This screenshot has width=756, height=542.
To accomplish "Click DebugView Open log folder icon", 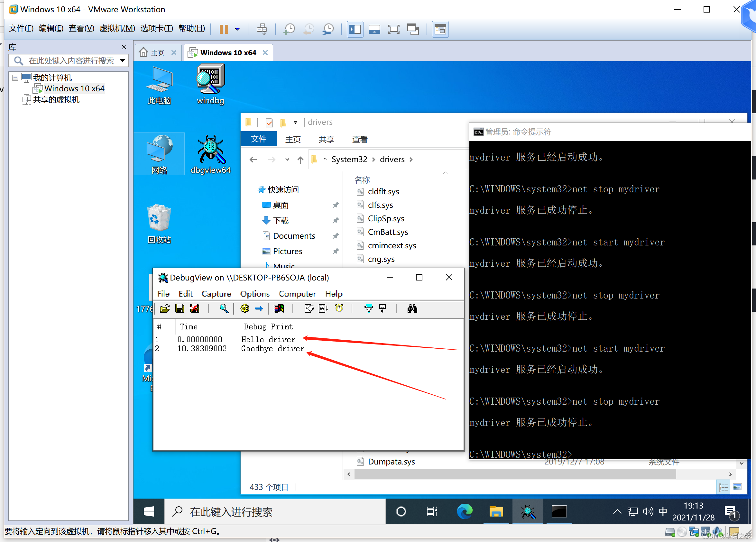I will tap(165, 308).
